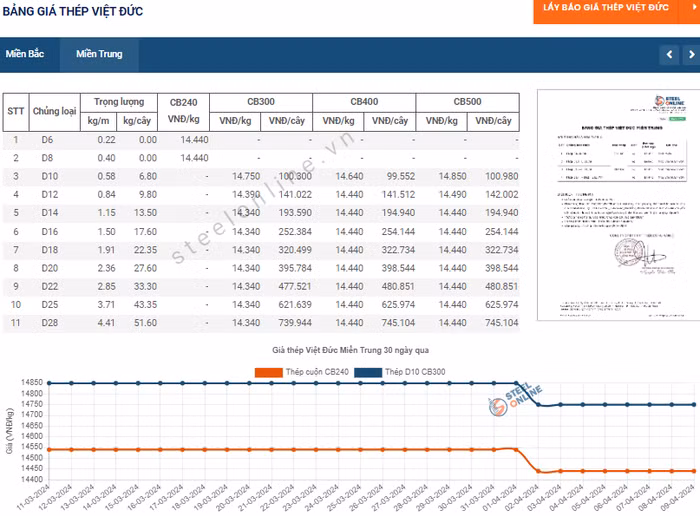The image size is (700, 516).
Task: Toggle Thép cuộn CB240 orange legend swatch
Action: tap(269, 372)
